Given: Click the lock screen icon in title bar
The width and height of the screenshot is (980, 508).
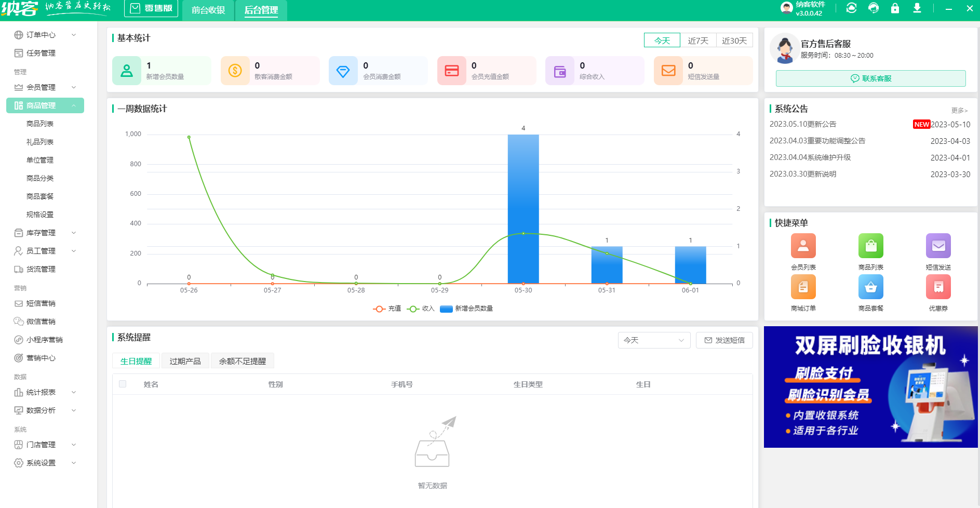Looking at the screenshot, I should click(895, 8).
